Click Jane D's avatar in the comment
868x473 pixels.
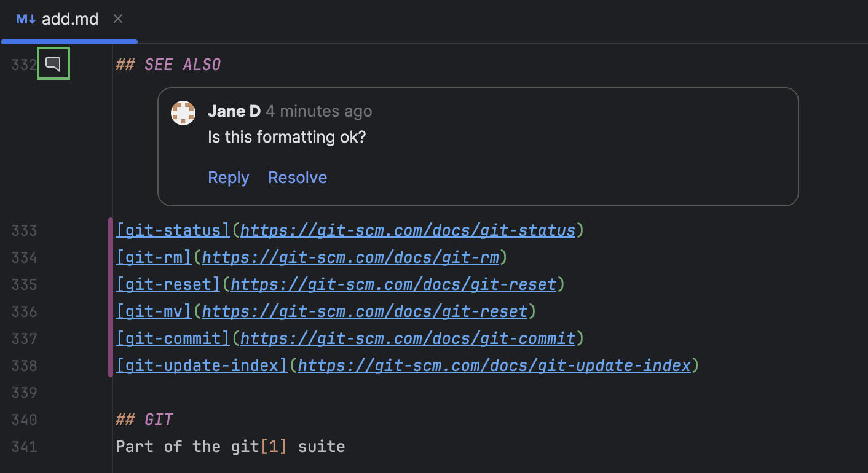click(183, 112)
